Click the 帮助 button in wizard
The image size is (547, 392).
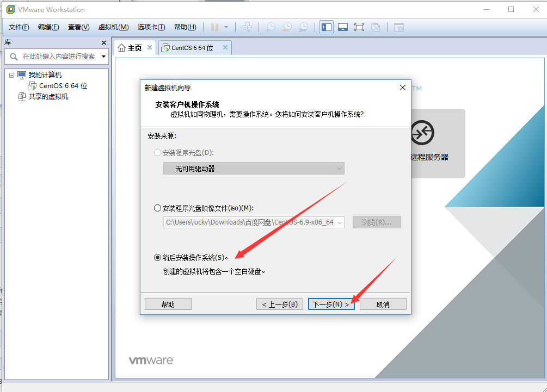coord(168,304)
